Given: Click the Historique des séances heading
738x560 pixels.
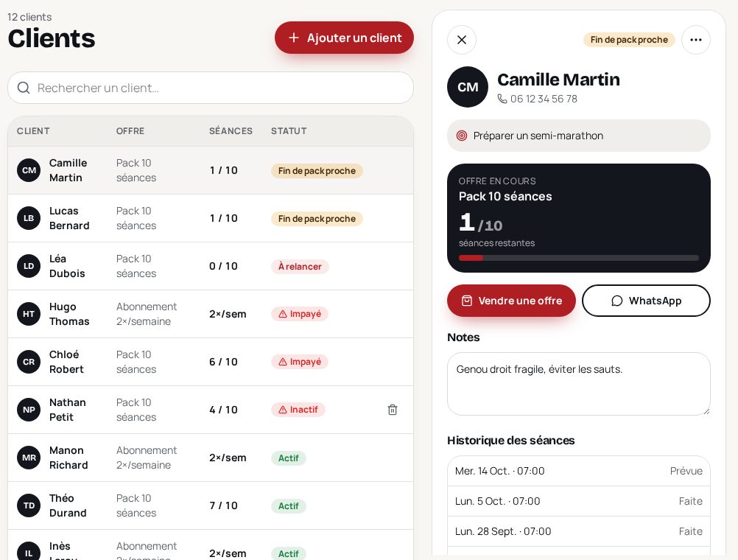Looking at the screenshot, I should (510, 441).
